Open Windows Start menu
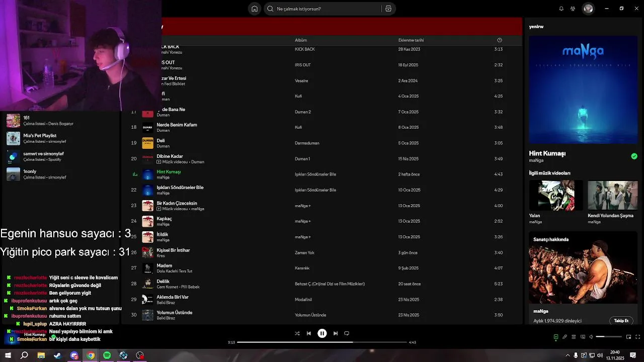Viewport: 644px width, 362px height. (x=8, y=355)
